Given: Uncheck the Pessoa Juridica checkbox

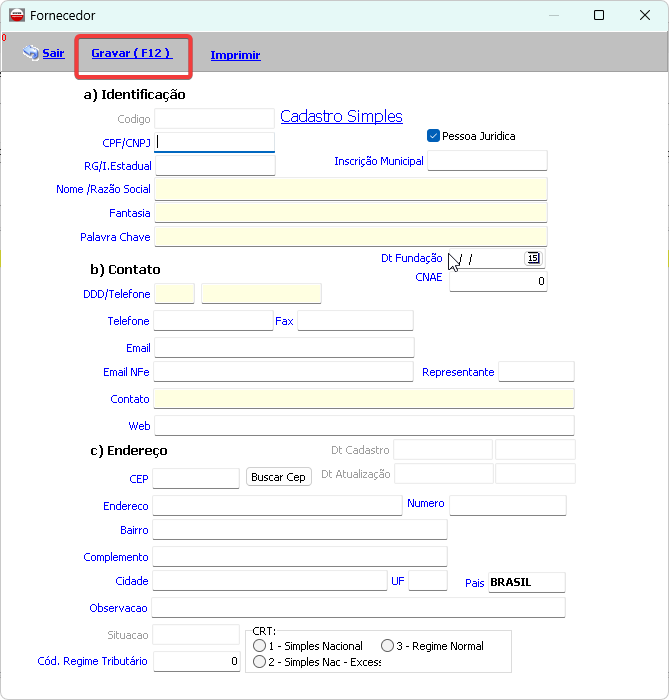Looking at the screenshot, I should point(433,136).
